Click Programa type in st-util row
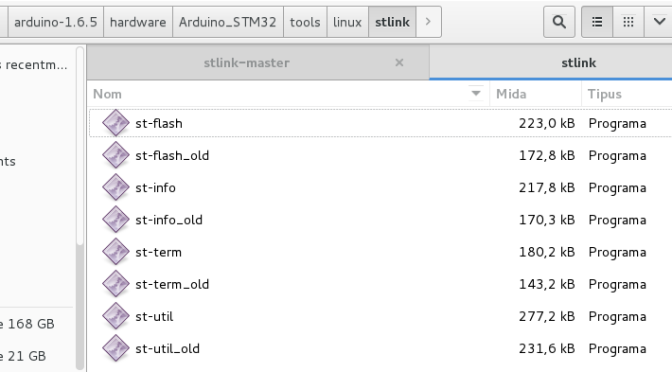Image resolution: width=672 pixels, height=372 pixels. (x=617, y=316)
